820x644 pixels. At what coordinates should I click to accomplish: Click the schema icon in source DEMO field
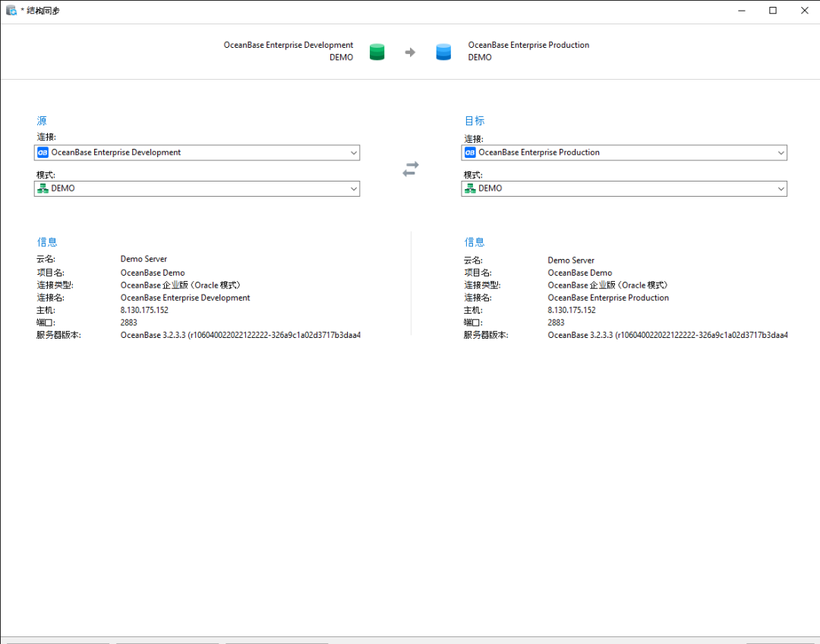[x=43, y=188]
